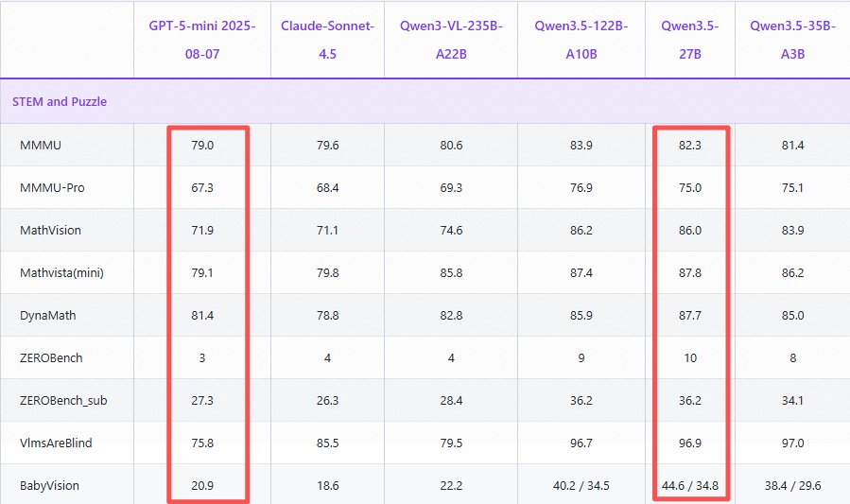Click Qwen3.5-35B ZEROBench_sub score 34.1

[792, 401]
